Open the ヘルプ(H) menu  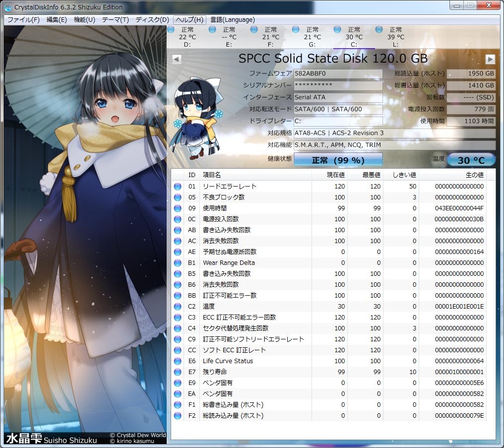pyautogui.click(x=189, y=20)
